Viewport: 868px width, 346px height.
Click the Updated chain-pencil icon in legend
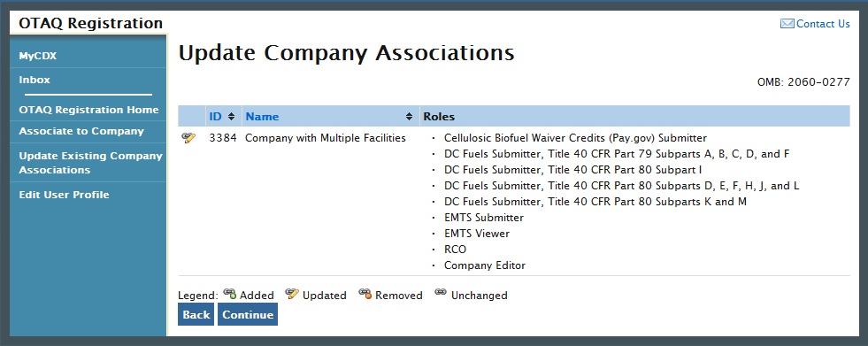click(292, 294)
